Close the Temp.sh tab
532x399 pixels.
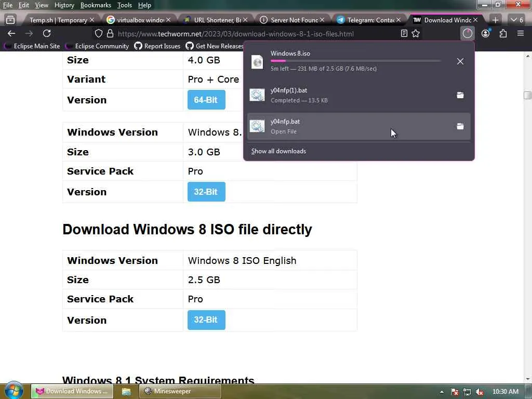(x=91, y=20)
